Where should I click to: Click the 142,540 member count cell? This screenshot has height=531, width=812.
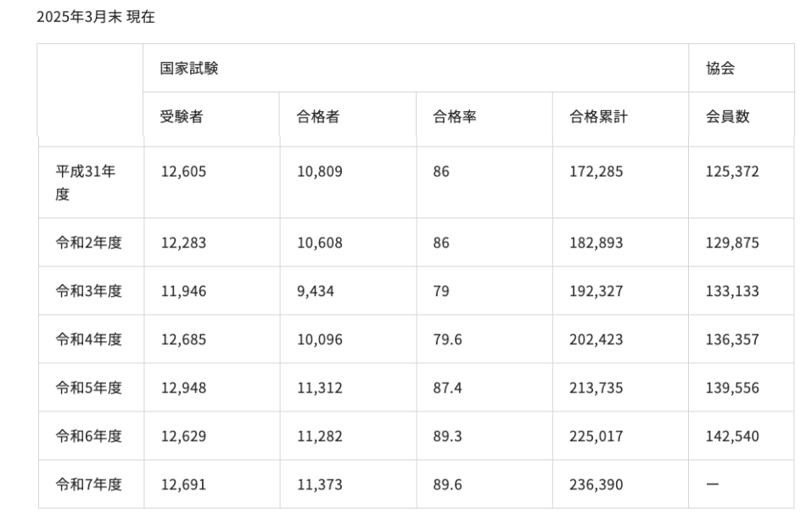pyautogui.click(x=731, y=436)
